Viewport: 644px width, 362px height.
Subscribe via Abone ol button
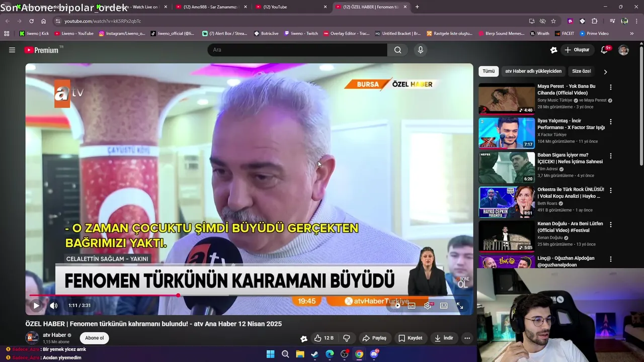[x=94, y=338]
